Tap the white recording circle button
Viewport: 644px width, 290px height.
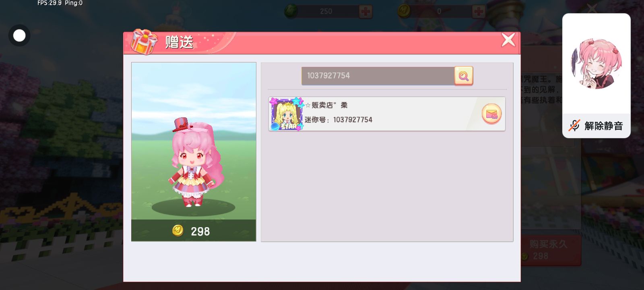[19, 36]
